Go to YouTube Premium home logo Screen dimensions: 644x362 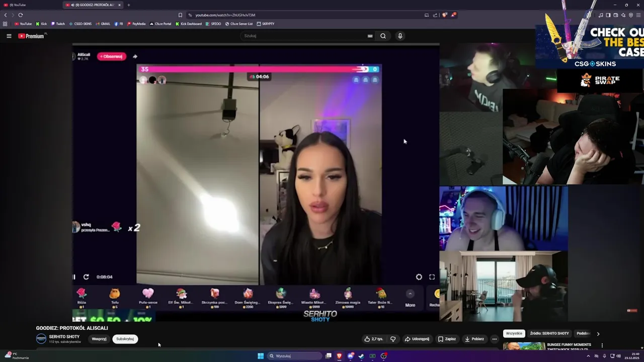pos(31,36)
